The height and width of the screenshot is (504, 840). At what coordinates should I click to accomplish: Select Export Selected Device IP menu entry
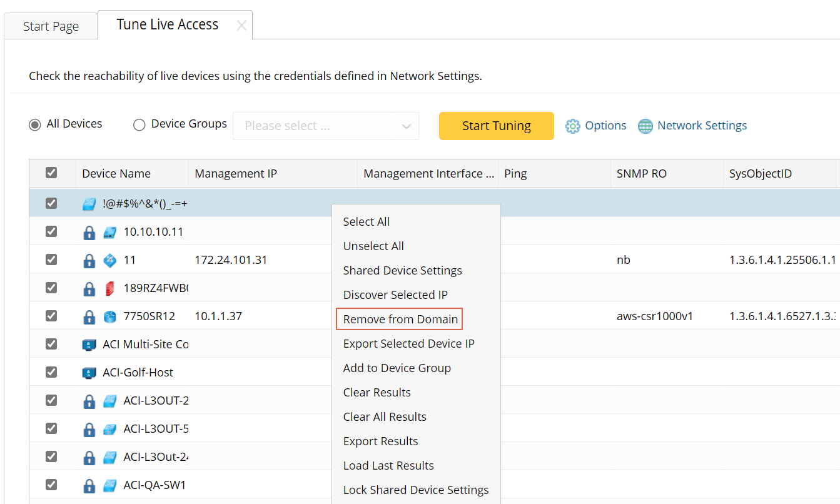coord(408,343)
